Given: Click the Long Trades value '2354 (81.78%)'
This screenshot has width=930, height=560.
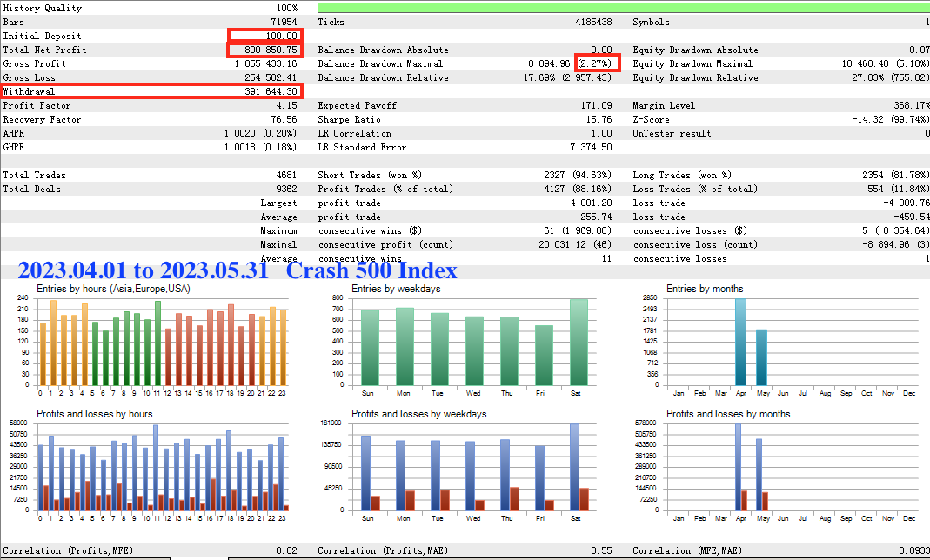Looking at the screenshot, I should (895, 175).
